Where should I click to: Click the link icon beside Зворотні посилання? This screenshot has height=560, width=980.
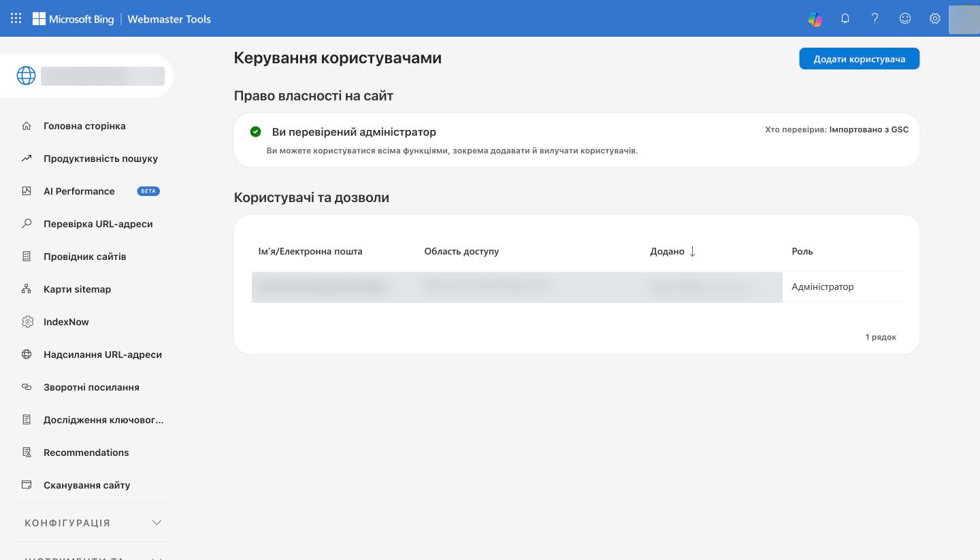(27, 387)
